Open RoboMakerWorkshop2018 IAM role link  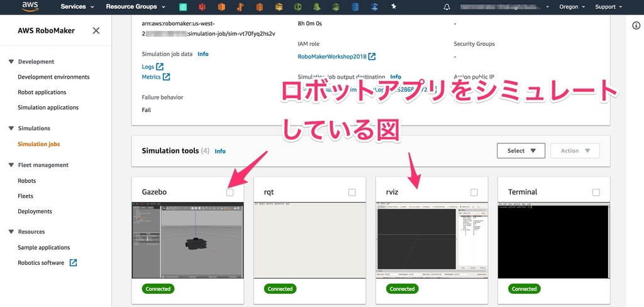pos(332,57)
